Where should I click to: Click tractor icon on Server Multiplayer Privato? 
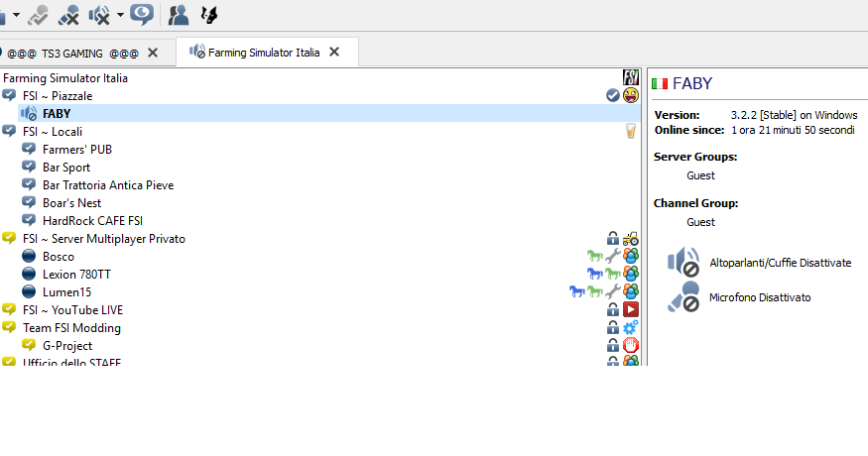click(630, 239)
